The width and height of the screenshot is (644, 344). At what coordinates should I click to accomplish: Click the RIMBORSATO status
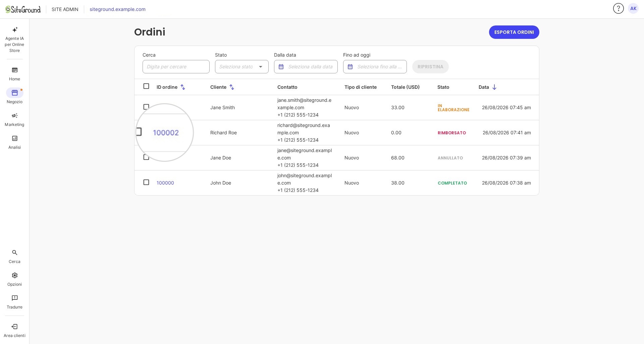click(x=451, y=133)
